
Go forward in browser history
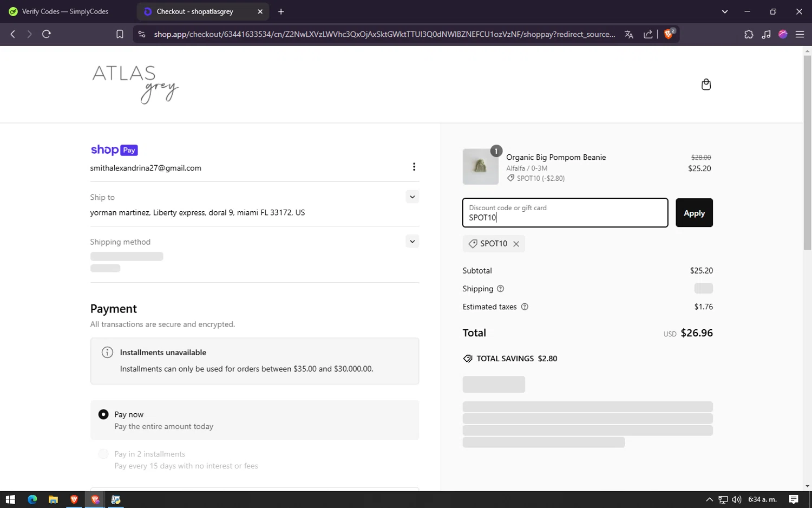coord(29,34)
